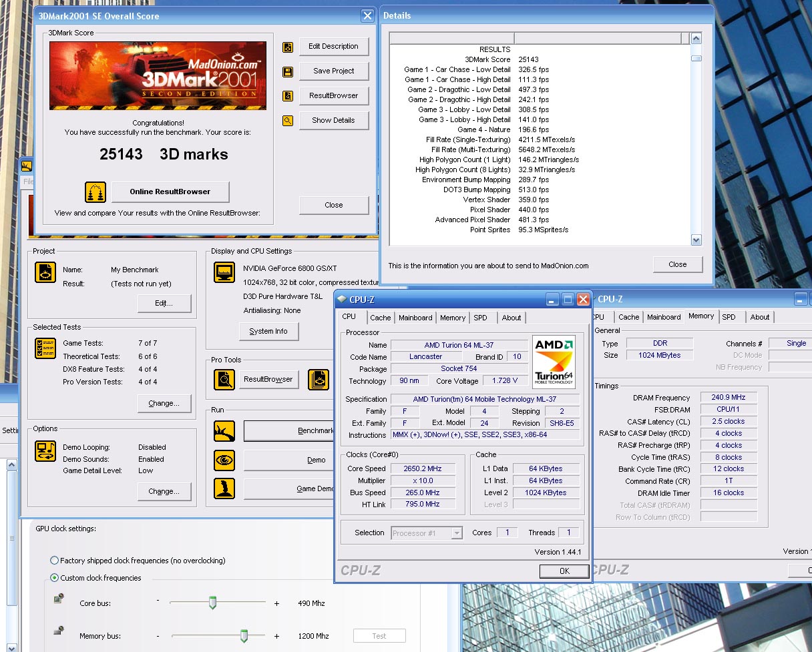
Task: Click the ResultBrowser document icon beside its button
Action: (288, 96)
